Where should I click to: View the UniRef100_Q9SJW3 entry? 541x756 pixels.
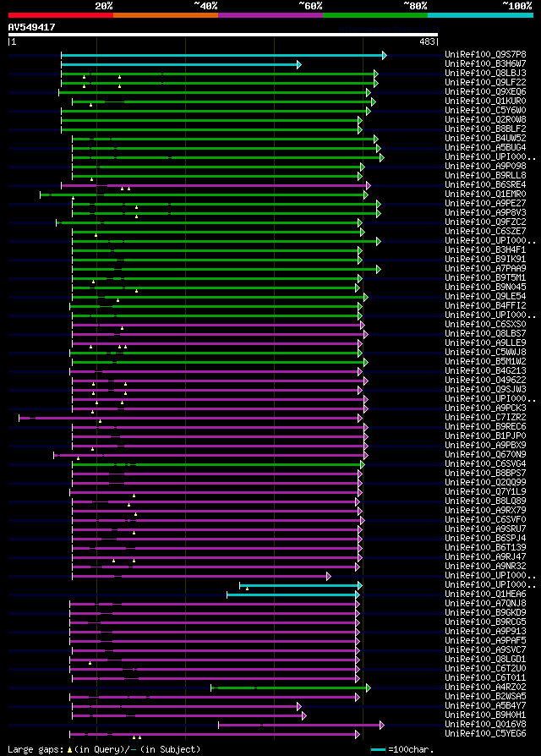point(485,389)
